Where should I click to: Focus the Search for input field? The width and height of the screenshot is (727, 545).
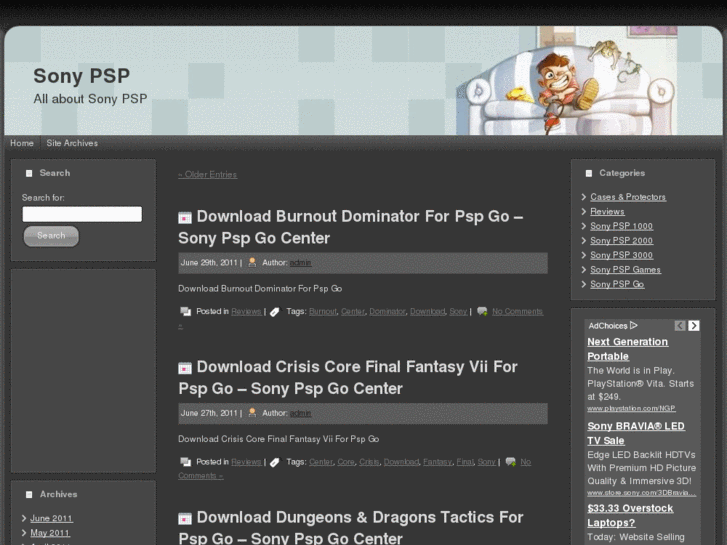[82, 214]
